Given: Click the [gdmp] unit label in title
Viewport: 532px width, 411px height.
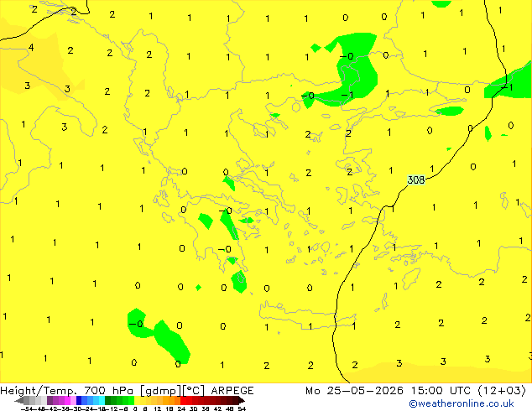Looking at the screenshot, I should click(x=161, y=391).
